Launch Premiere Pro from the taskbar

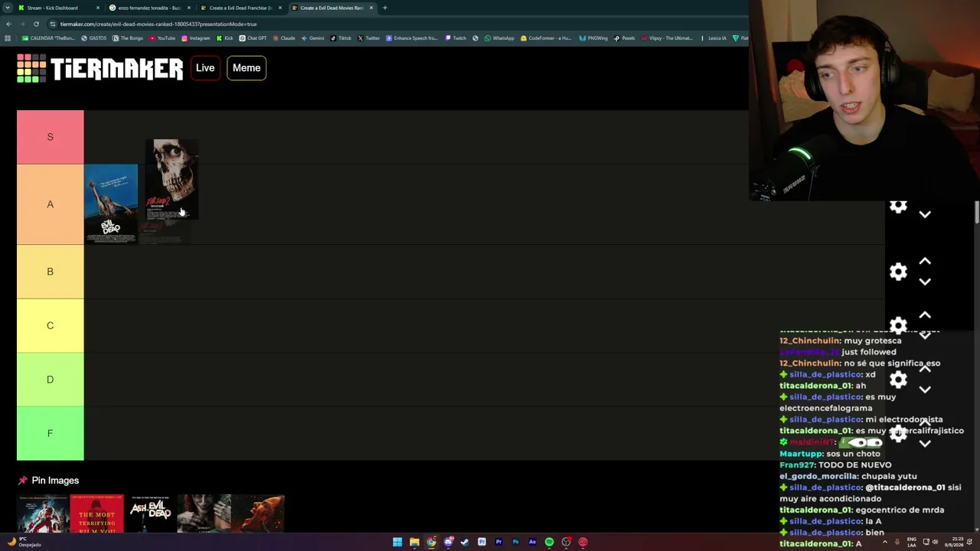pos(498,542)
